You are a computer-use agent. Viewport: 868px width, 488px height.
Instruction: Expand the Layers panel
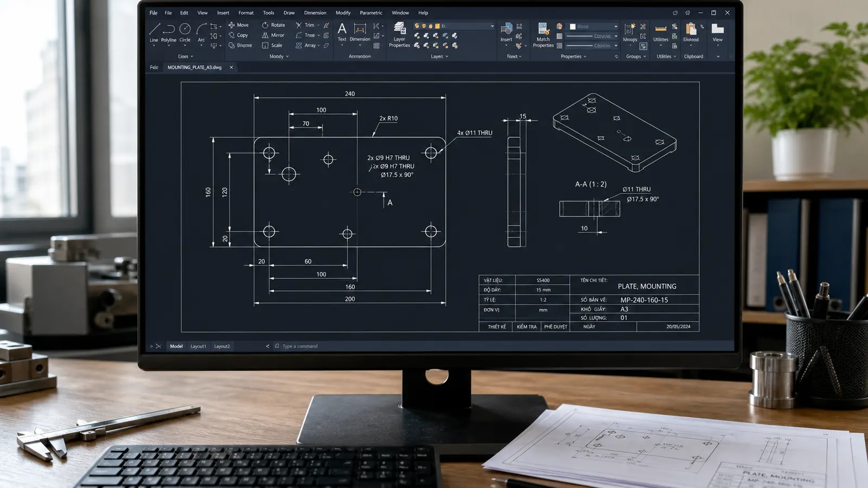(439, 56)
